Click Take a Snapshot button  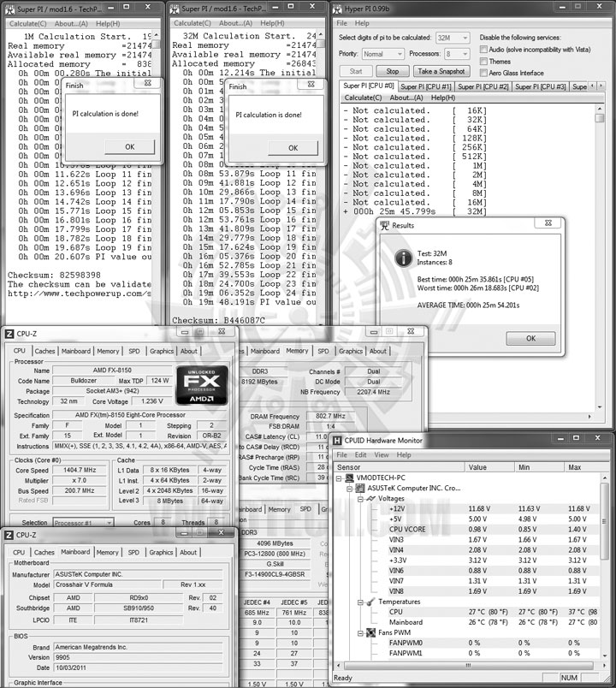coord(441,71)
